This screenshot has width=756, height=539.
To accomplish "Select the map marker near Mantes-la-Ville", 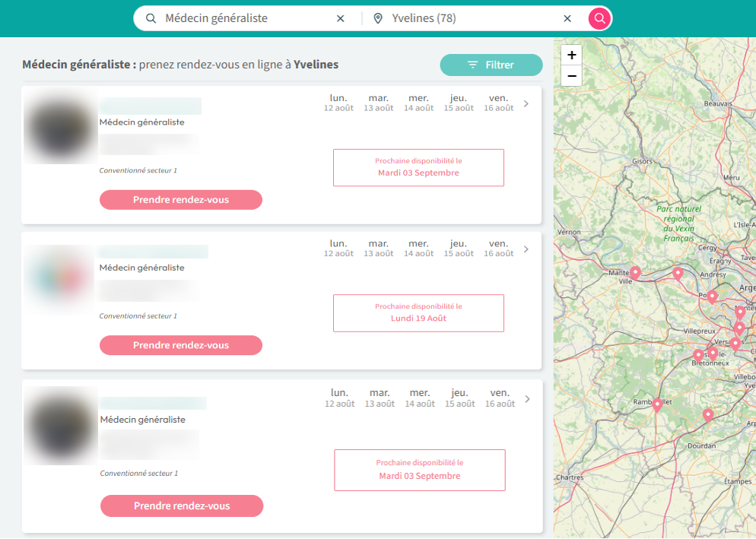I will (635, 271).
